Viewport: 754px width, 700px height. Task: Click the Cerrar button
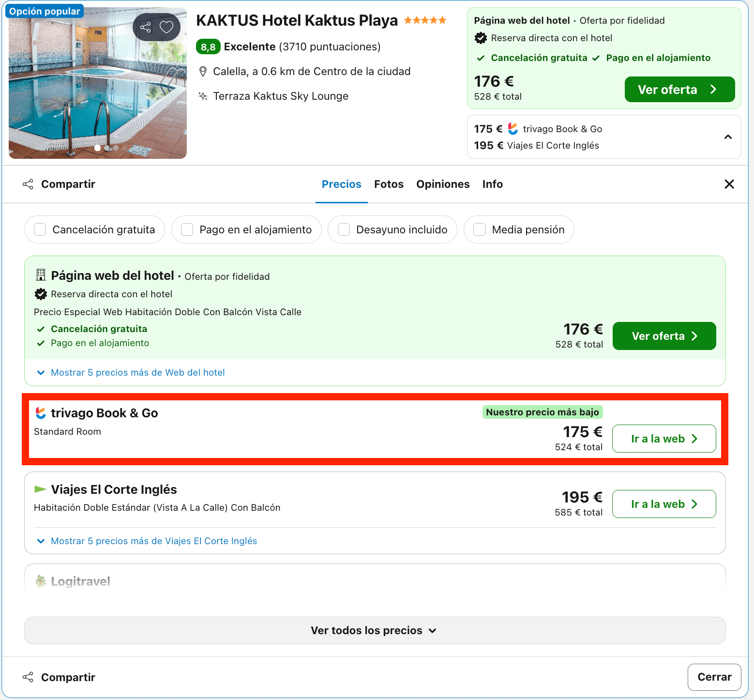[x=714, y=677]
